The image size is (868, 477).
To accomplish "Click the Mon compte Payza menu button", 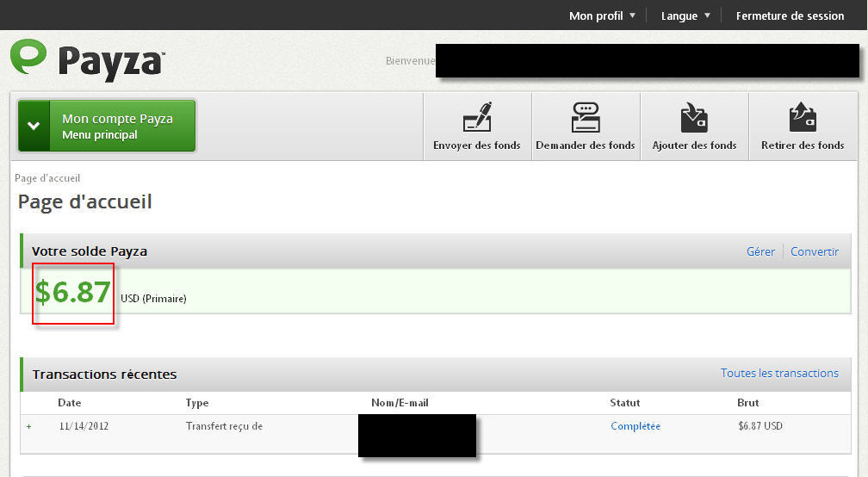I will point(107,126).
